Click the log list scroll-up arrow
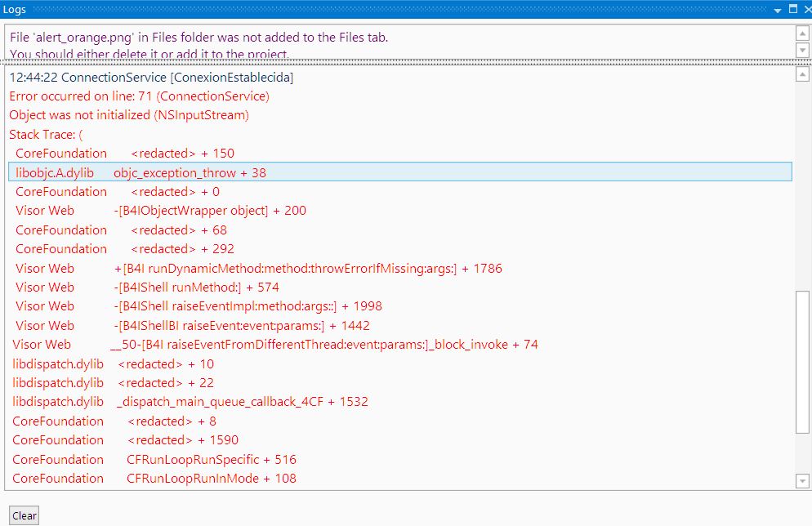Screen dimensions: 812x526 (x=802, y=74)
